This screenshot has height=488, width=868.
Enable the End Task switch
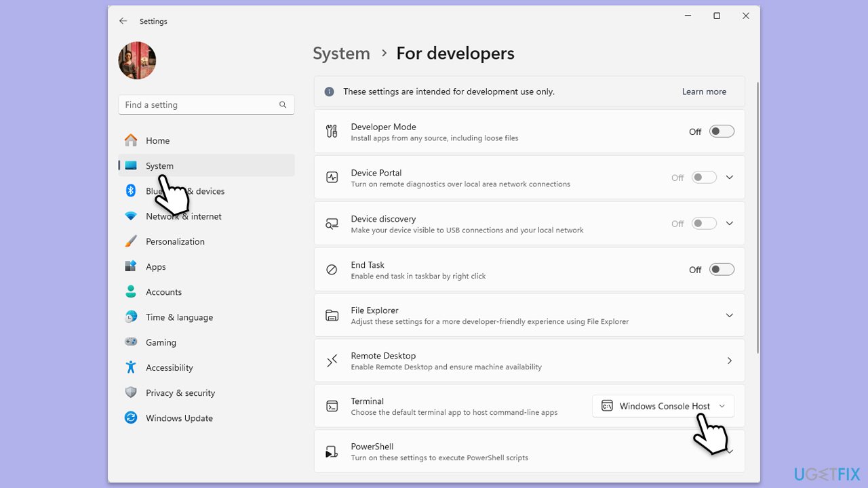[x=722, y=270]
